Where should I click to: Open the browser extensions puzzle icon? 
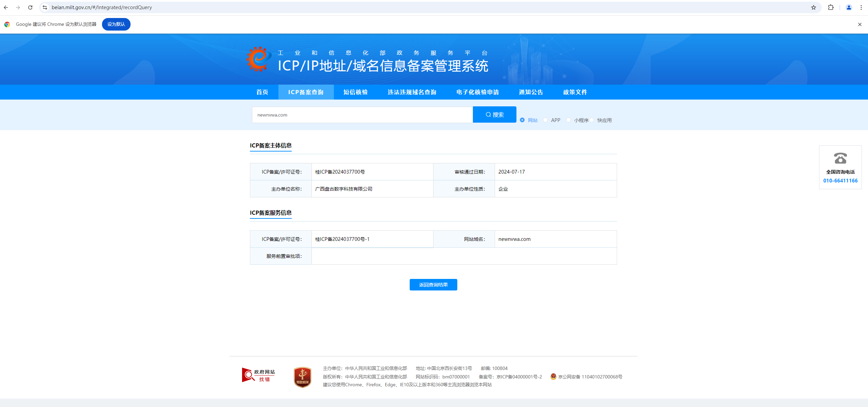coord(831,7)
